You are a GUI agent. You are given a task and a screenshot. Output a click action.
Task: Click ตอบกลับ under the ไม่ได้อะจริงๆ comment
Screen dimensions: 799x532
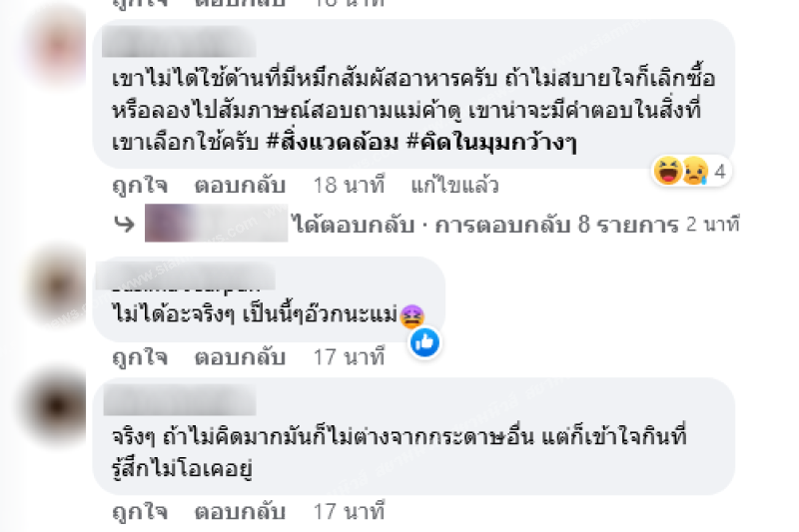point(240,357)
